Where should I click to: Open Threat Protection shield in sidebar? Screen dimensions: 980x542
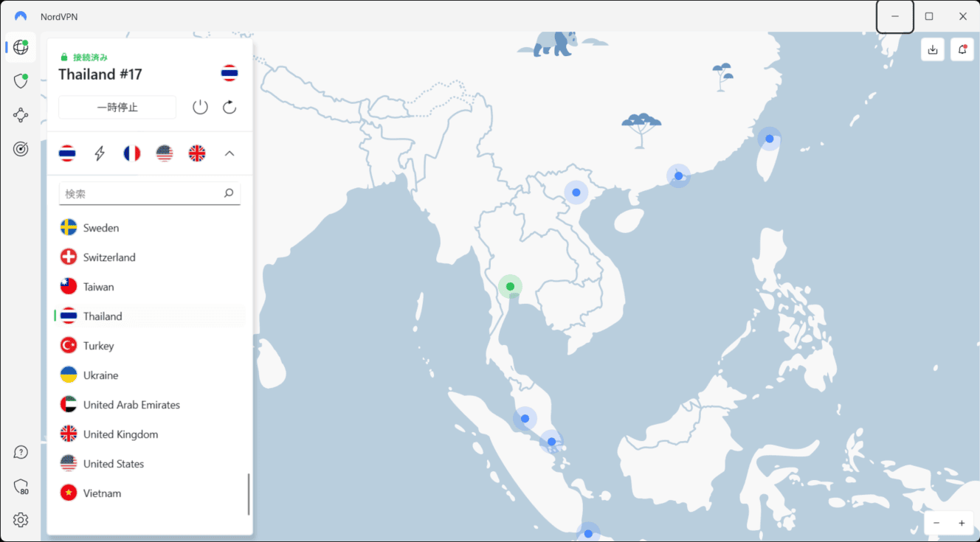[21, 81]
